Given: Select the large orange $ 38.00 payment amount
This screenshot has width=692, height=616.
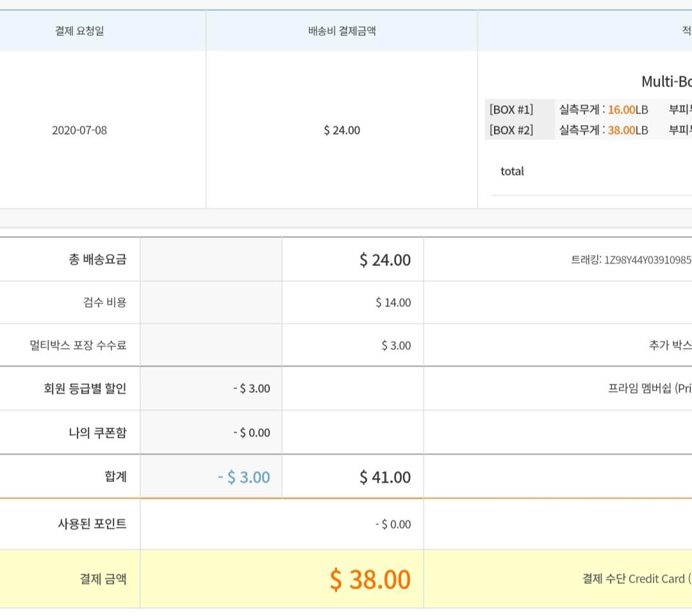Looking at the screenshot, I should pos(370,579).
